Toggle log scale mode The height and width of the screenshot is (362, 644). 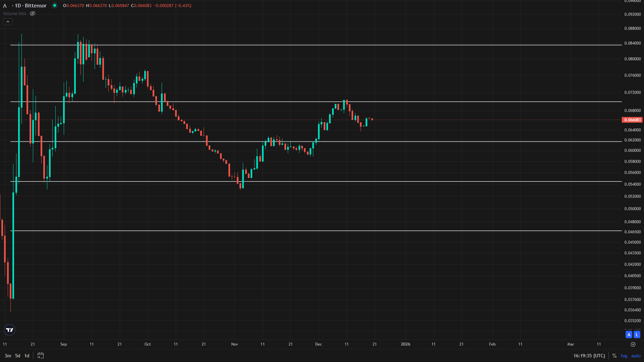click(624, 356)
